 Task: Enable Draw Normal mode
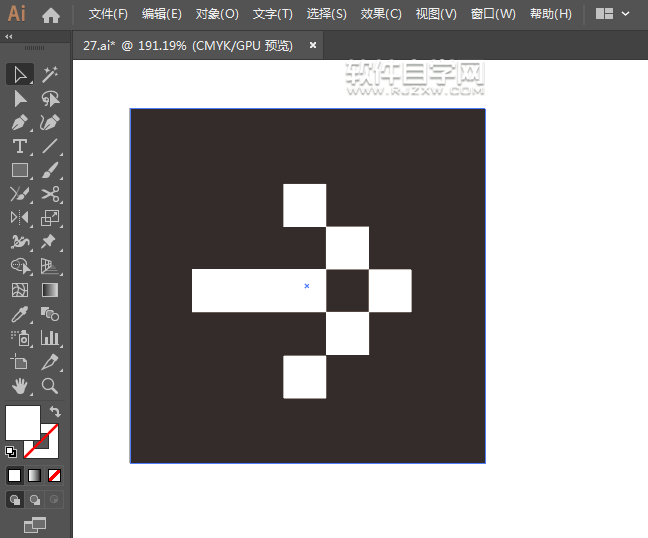pos(15,500)
